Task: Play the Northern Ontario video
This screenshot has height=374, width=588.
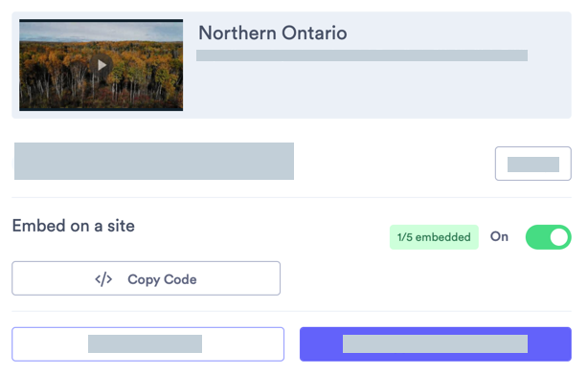Action: click(102, 65)
